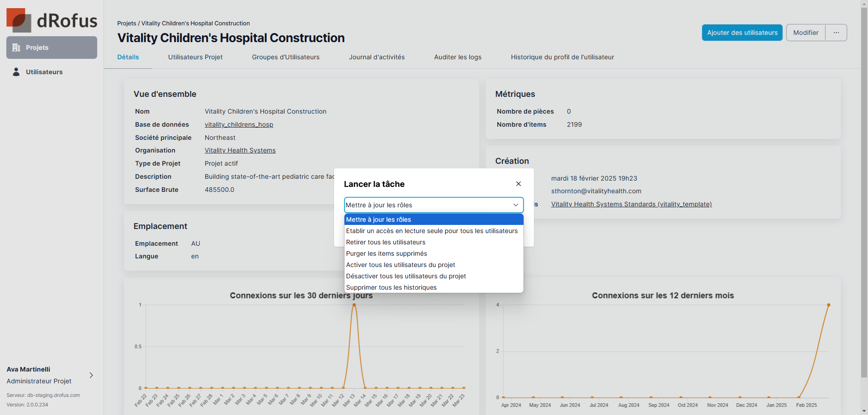Image resolution: width=868 pixels, height=415 pixels.
Task: Click the dRofus logo
Action: coord(52,20)
